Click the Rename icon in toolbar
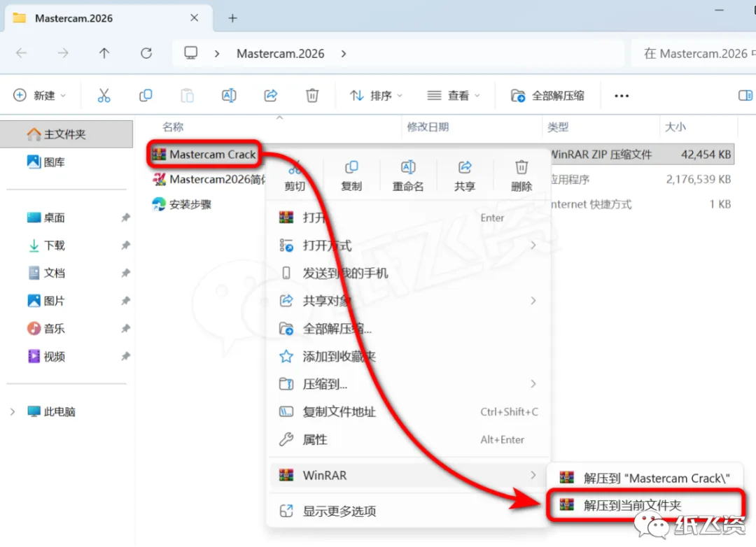The image size is (756, 547). click(229, 95)
